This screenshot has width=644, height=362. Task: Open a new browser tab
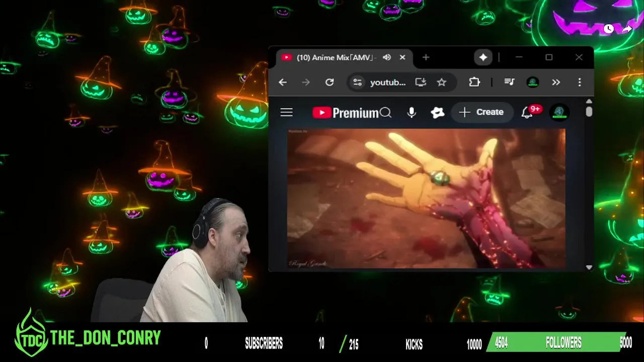pos(426,57)
